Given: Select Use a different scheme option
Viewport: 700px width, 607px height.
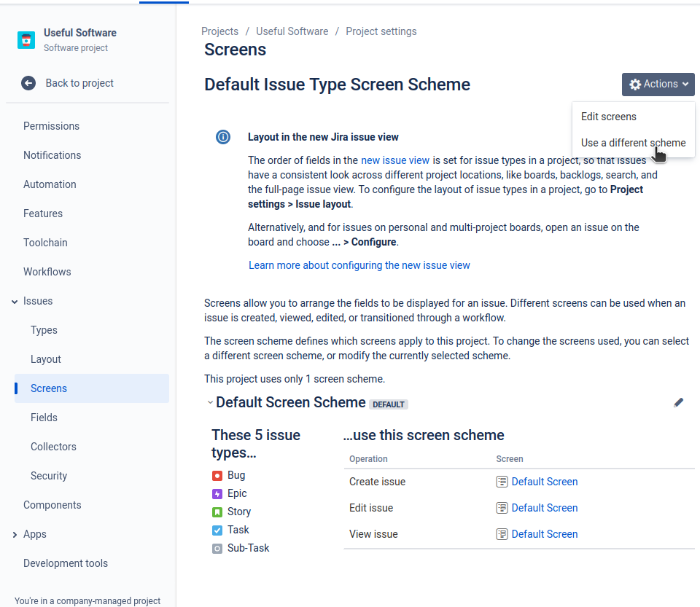Looking at the screenshot, I should click(632, 142).
